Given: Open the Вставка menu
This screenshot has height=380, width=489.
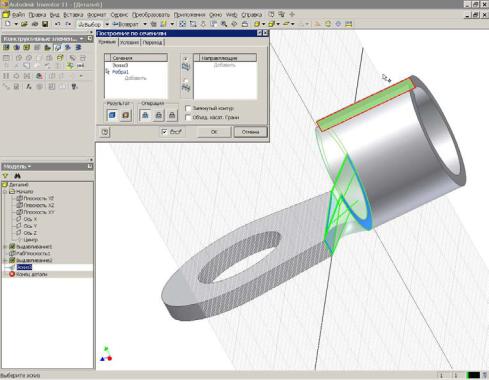Looking at the screenshot, I should click(73, 15).
